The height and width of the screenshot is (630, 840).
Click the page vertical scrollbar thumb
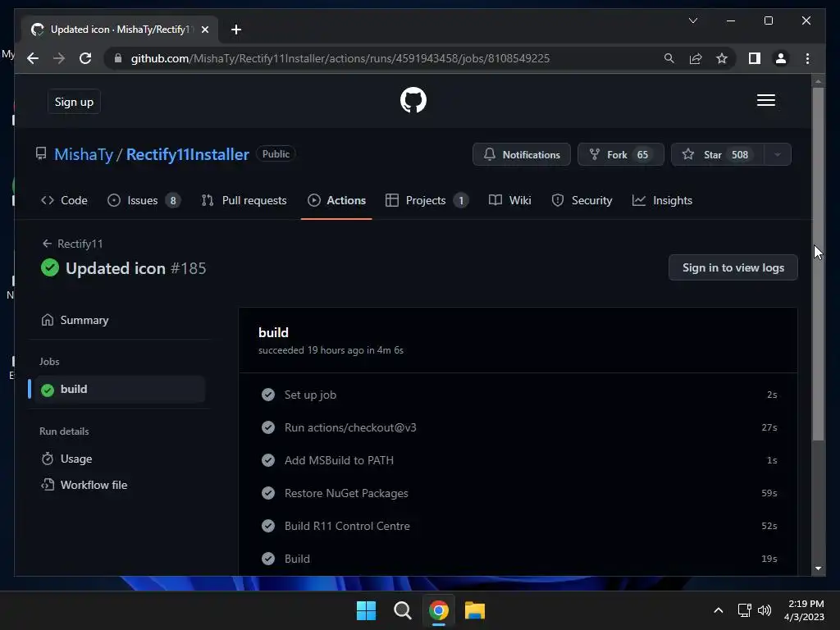818,263
